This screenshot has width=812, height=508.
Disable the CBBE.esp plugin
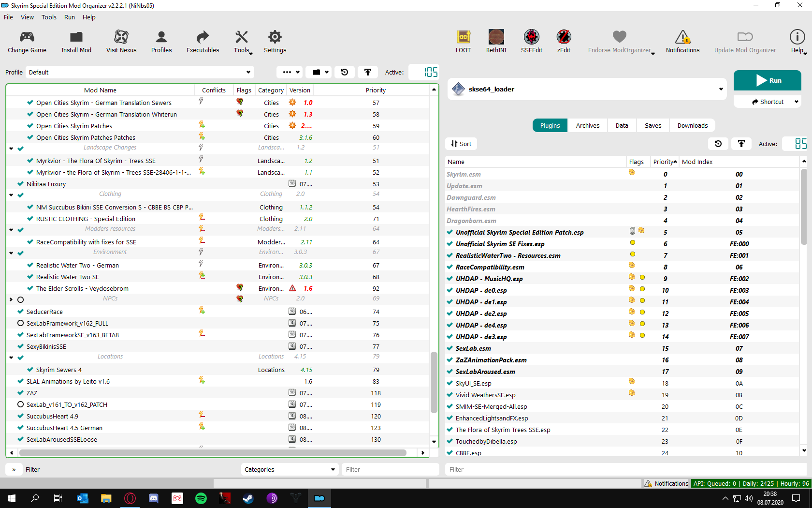(450, 453)
